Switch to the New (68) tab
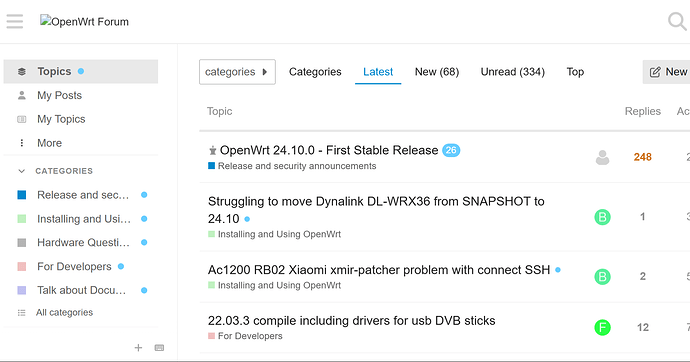 pyautogui.click(x=437, y=72)
